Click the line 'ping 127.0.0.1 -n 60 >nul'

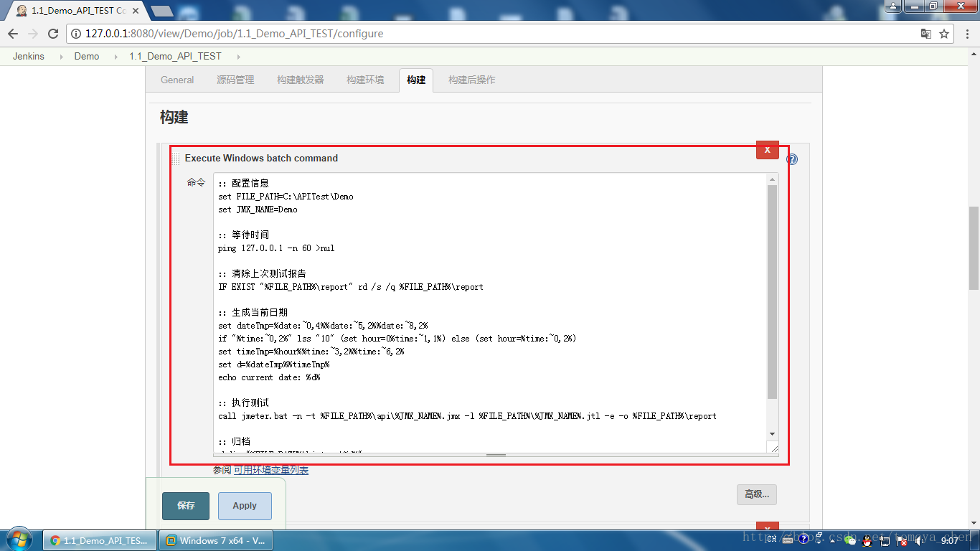pyautogui.click(x=276, y=248)
